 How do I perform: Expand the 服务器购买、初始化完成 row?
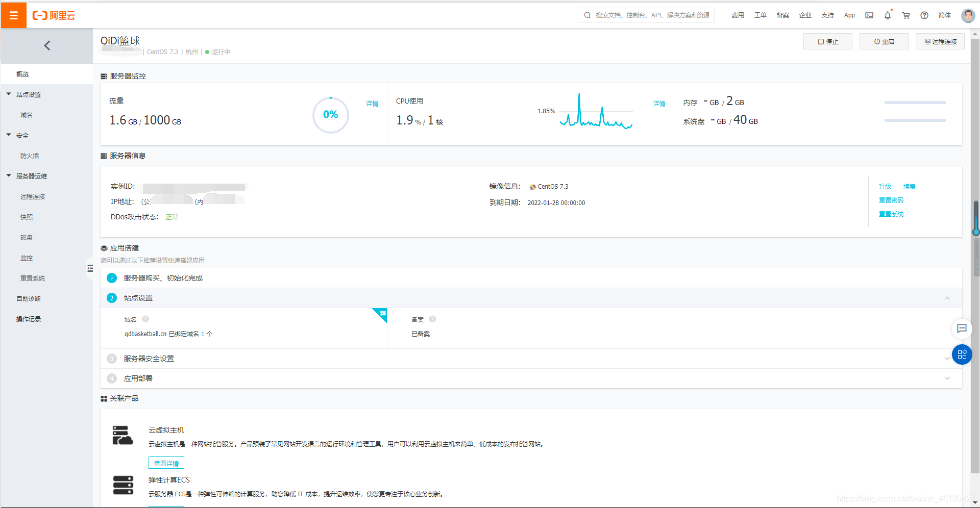point(531,278)
